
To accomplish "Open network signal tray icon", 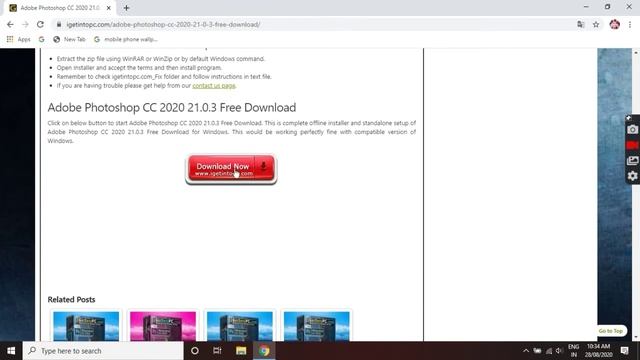I will coord(549,351).
